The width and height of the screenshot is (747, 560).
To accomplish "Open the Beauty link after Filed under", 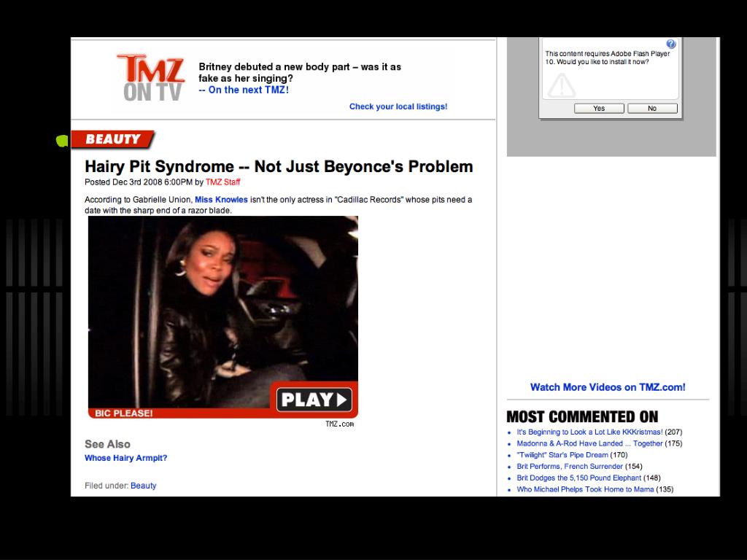I will point(144,486).
